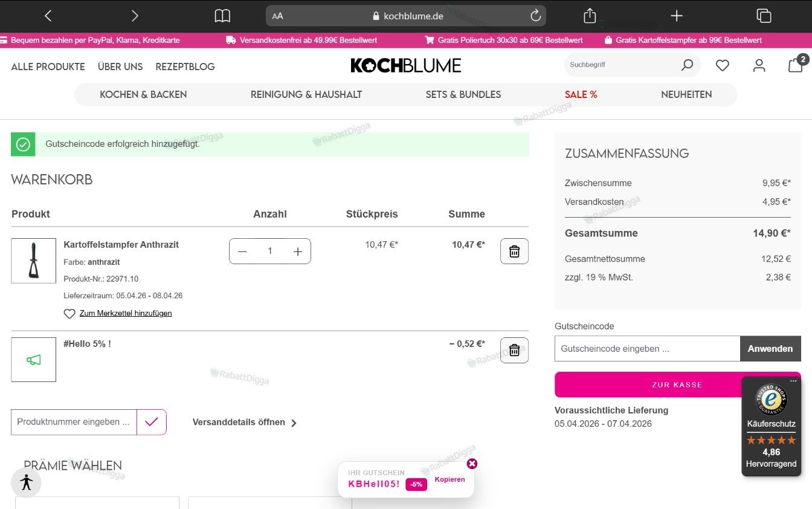Expand Versanddetails öffnen
Screen dimensions: 812x509
[245, 423]
